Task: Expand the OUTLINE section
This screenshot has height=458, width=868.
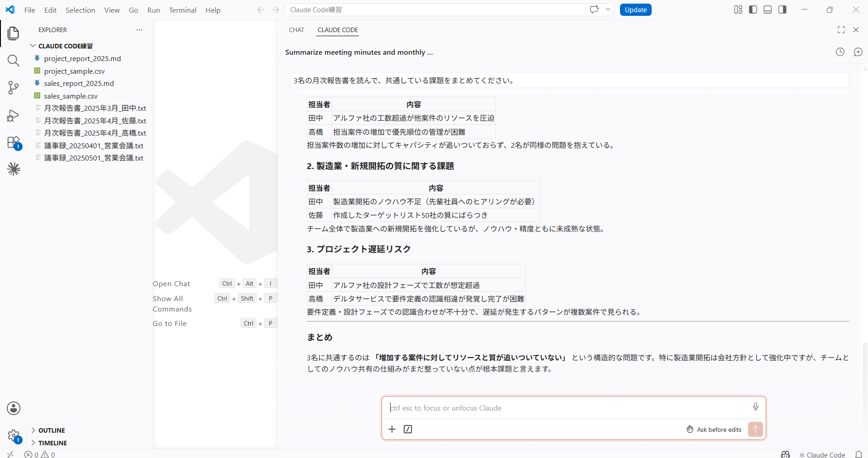Action: pyautogui.click(x=52, y=430)
